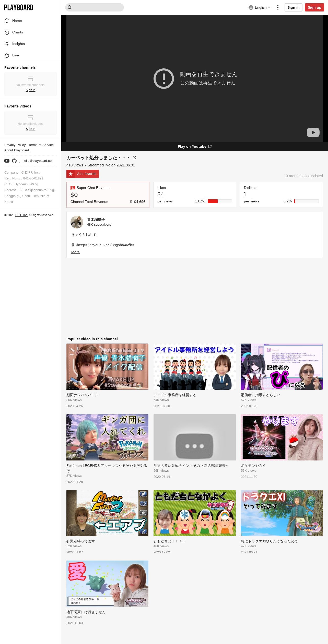
Task: Click 急にドラクエXIやりたくなったので title
Action: [x=270, y=541]
